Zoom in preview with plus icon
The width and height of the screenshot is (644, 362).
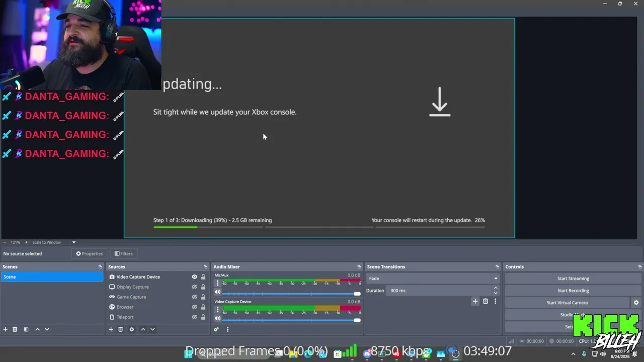click(x=26, y=242)
